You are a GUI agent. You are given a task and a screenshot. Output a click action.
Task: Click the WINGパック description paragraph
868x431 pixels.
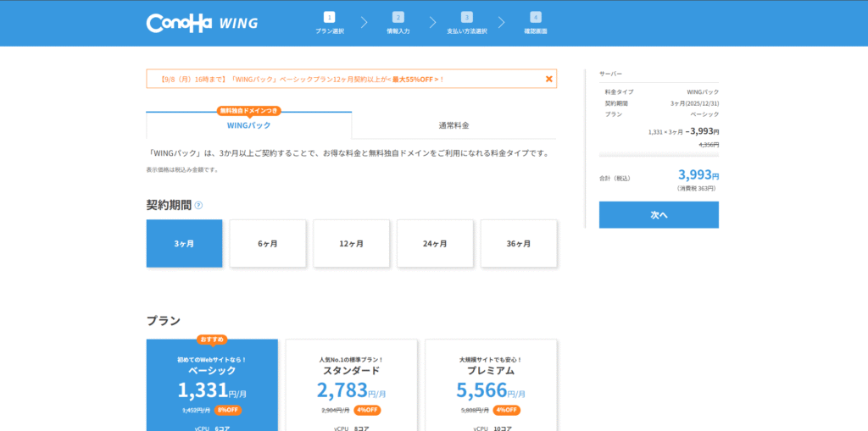tap(348, 153)
